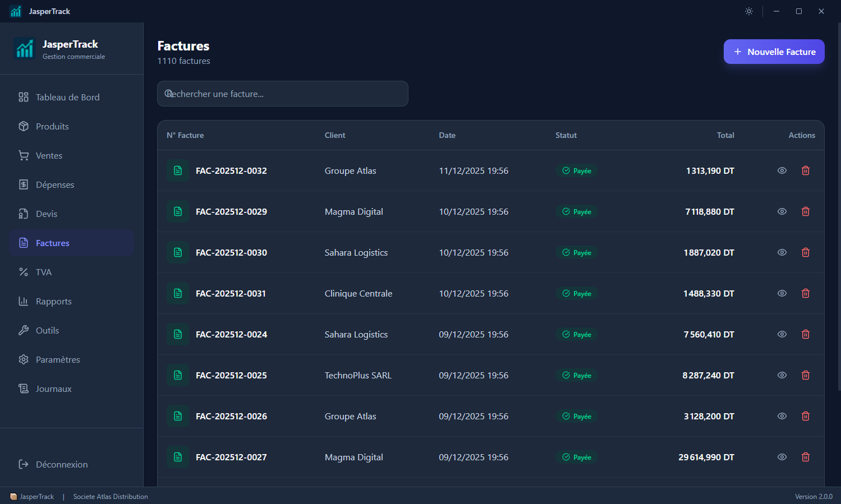Screen dimensions: 841x504
Task: Click client name Clinique Centrale
Action: pos(359,293)
